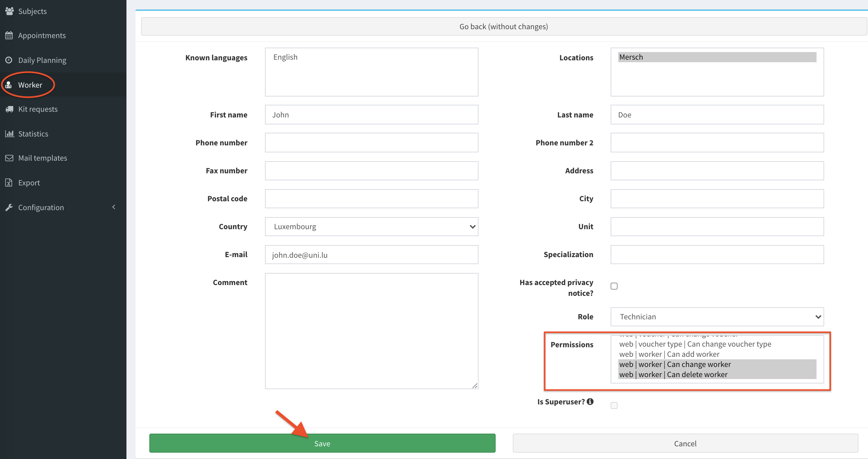This screenshot has width=868, height=459.
Task: Click into the Phone number field
Action: pyautogui.click(x=371, y=143)
